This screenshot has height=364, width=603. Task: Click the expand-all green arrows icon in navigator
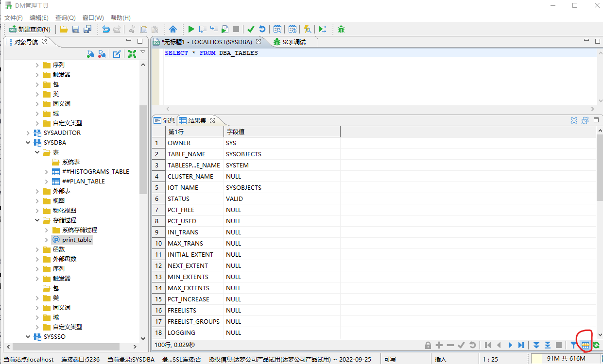pyautogui.click(x=132, y=54)
